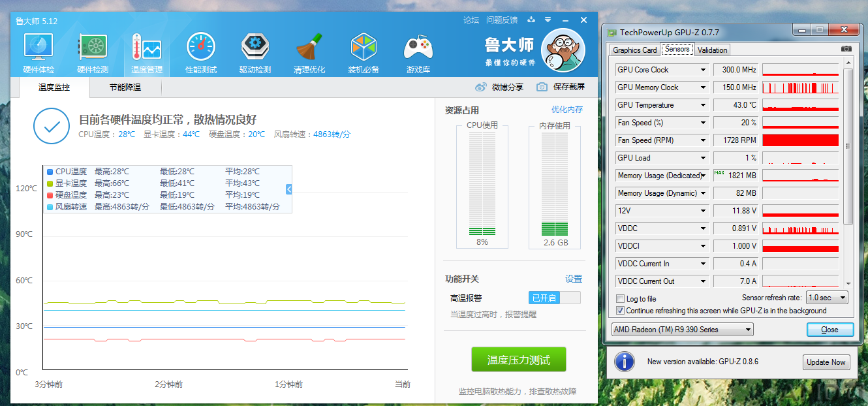The width and height of the screenshot is (868, 406).
Task: Open the 游戏库 gamepad icon
Action: click(x=418, y=48)
